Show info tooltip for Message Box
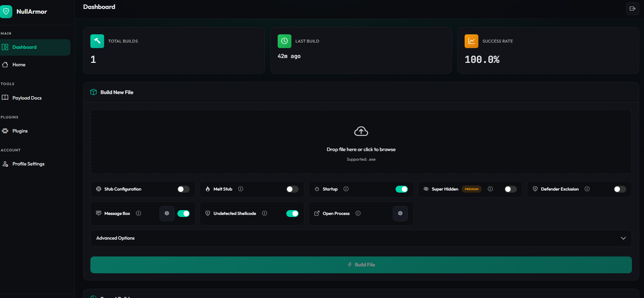The image size is (644, 298). (138, 213)
